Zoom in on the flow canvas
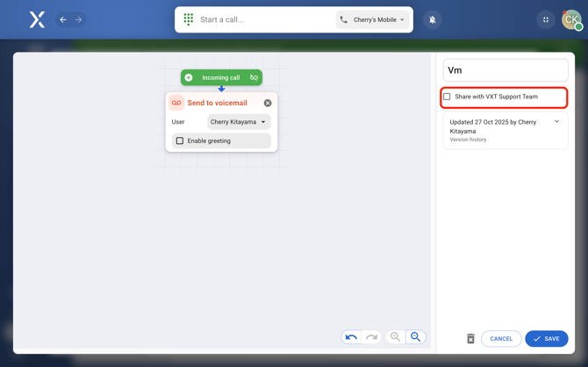Image resolution: width=588 pixels, height=367 pixels. tap(395, 337)
